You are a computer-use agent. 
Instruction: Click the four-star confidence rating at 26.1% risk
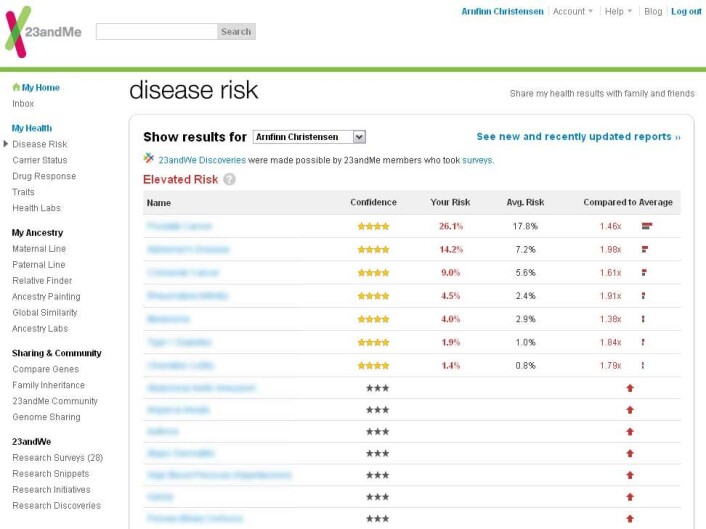click(x=373, y=226)
